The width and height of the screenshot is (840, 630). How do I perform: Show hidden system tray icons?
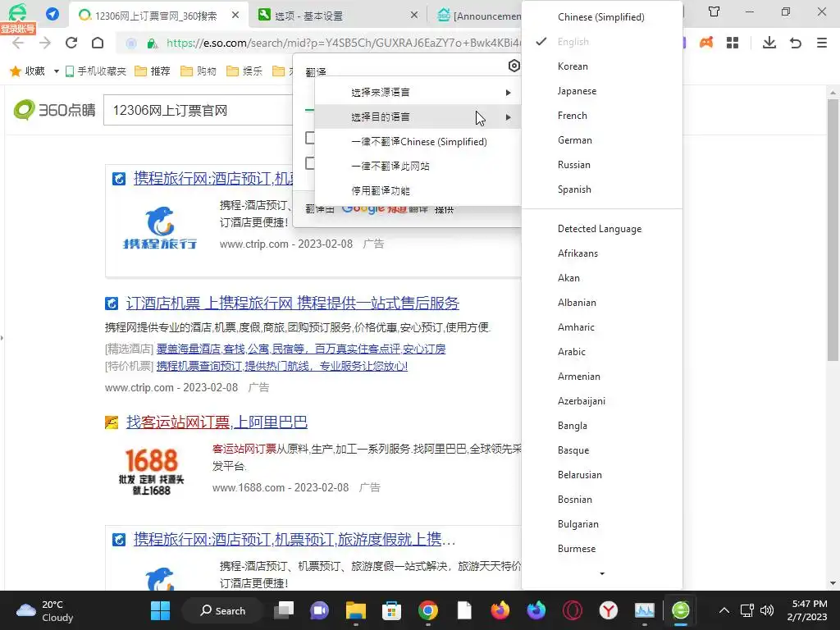pos(724,610)
